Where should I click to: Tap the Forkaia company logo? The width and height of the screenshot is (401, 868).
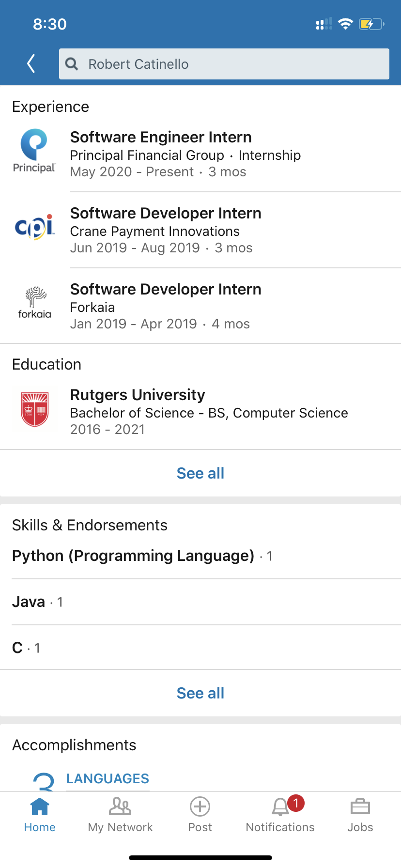[34, 303]
